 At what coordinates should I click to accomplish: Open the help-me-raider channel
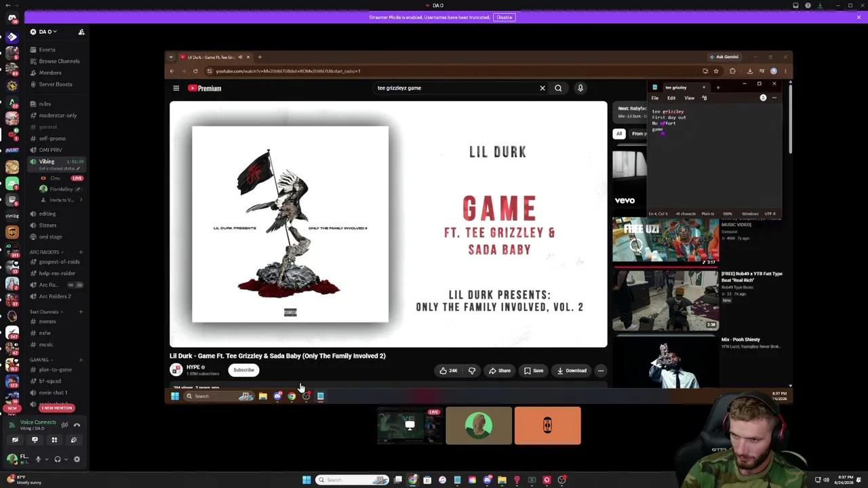pyautogui.click(x=57, y=273)
